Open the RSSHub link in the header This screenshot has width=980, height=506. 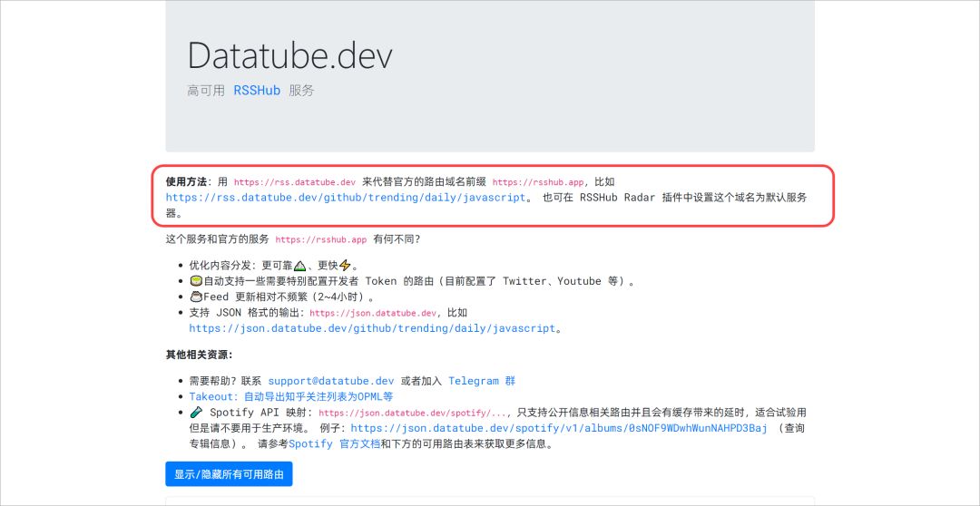click(x=257, y=90)
